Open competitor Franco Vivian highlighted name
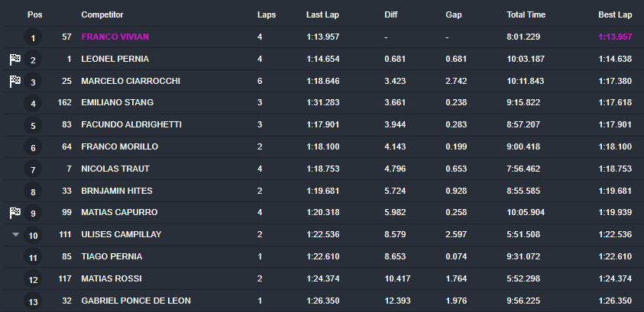644x312 pixels. click(x=115, y=37)
